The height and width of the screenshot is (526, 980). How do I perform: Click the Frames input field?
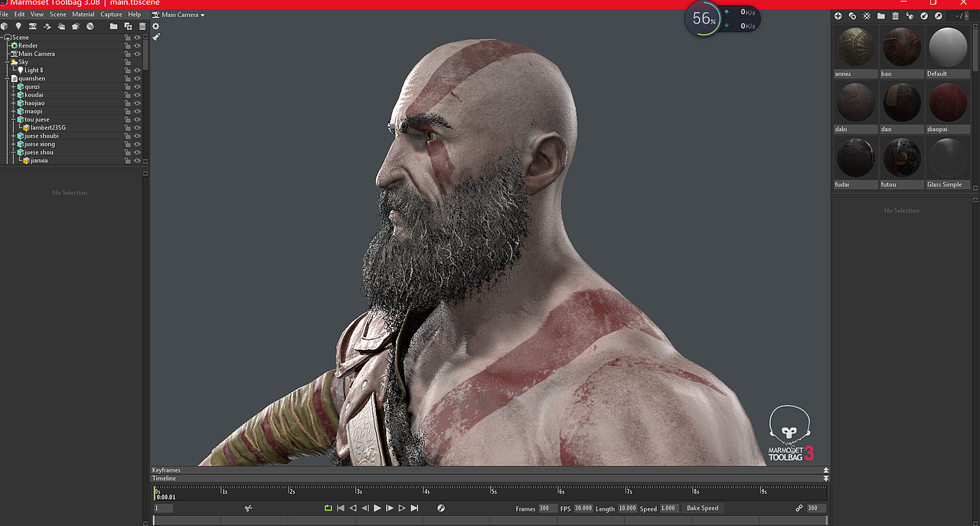point(547,508)
